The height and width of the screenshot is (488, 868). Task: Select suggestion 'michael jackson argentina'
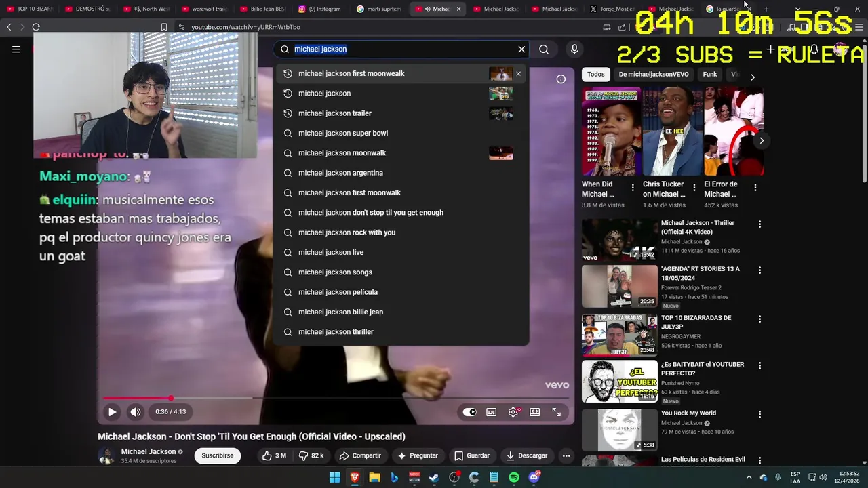[x=401, y=173]
